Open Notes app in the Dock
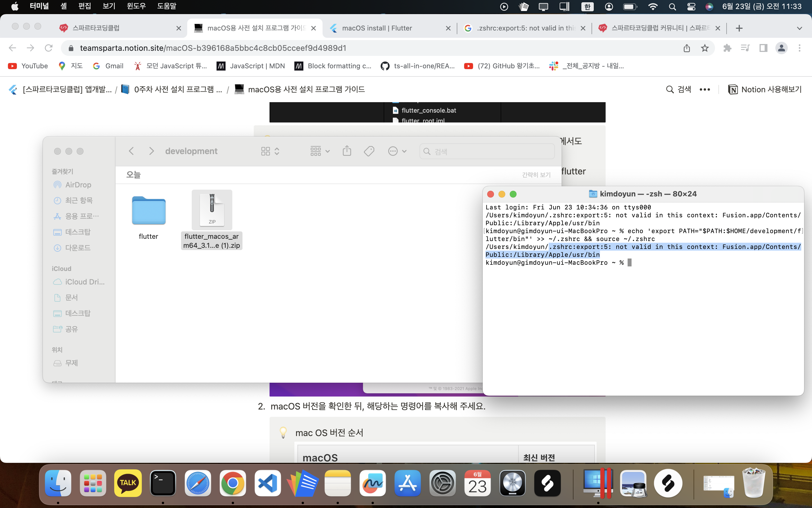This screenshot has height=508, width=812. (337, 483)
